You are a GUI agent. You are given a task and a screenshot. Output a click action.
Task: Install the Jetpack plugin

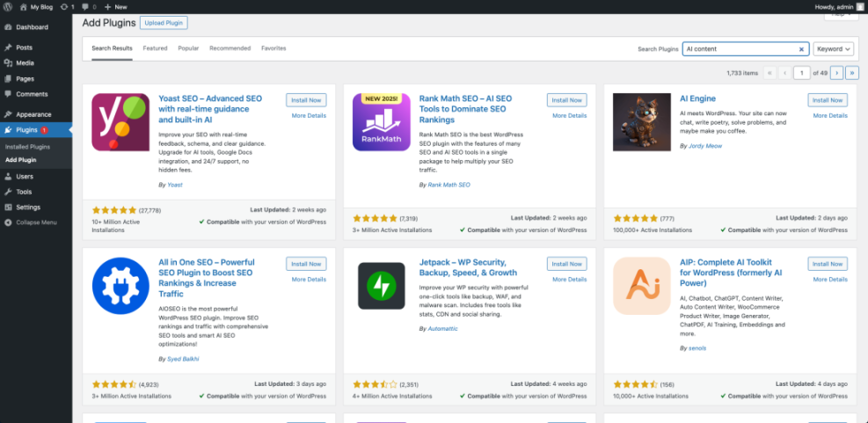[567, 264]
